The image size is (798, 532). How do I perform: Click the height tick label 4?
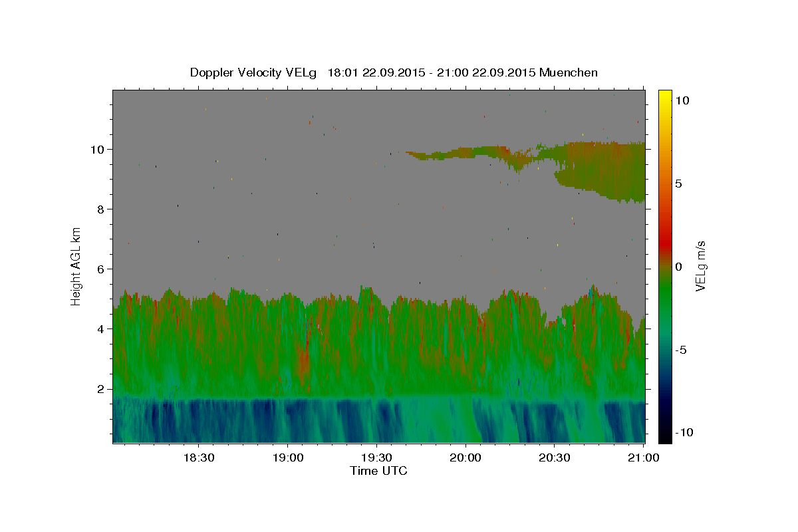click(x=100, y=329)
